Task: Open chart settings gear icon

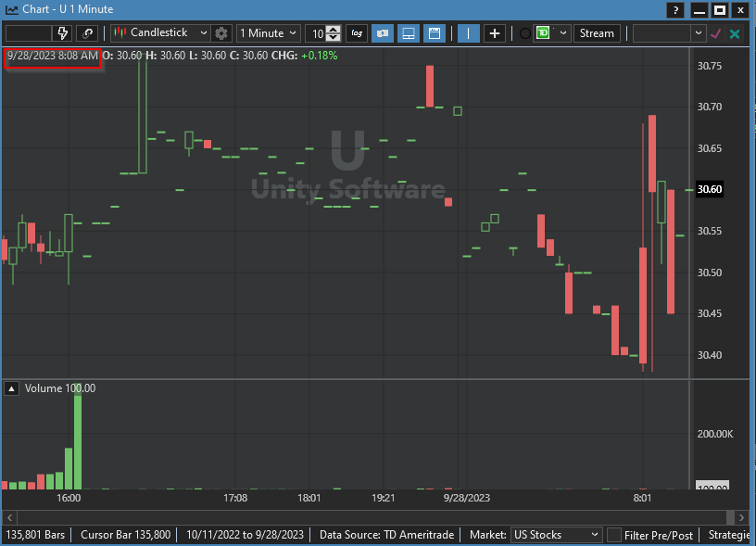Action: [220, 33]
